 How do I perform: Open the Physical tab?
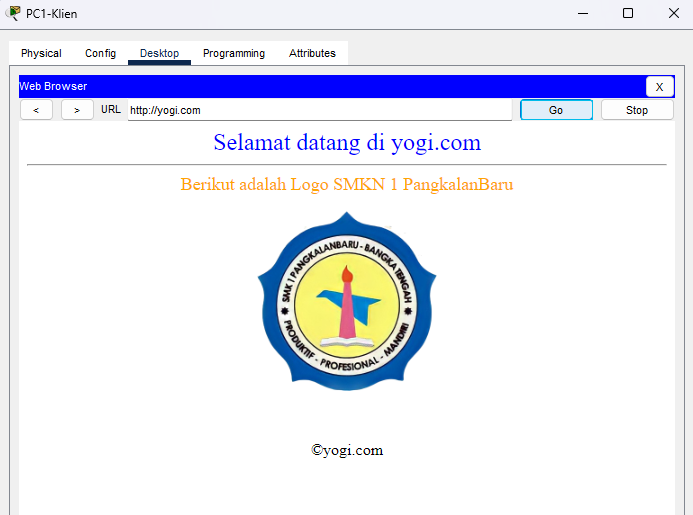tap(41, 53)
